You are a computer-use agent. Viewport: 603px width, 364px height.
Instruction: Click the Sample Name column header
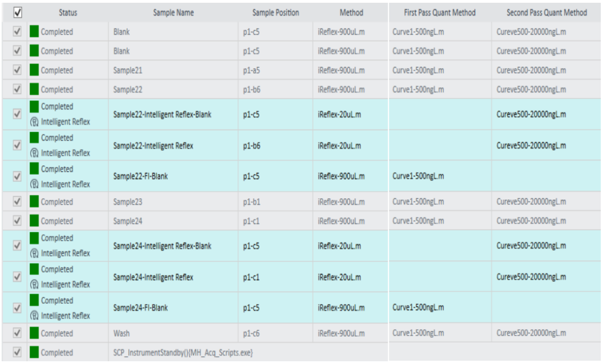173,13
